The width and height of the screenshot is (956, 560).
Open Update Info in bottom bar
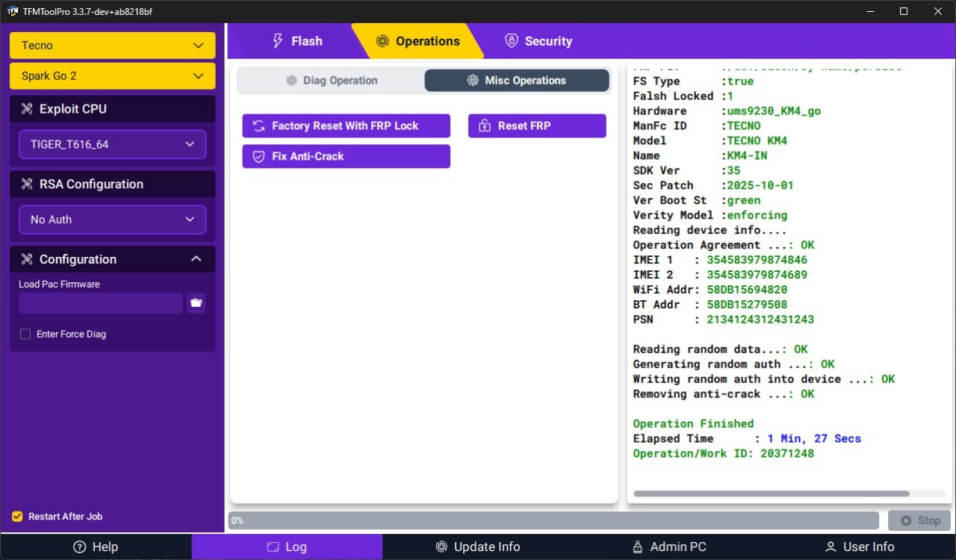coord(478,547)
